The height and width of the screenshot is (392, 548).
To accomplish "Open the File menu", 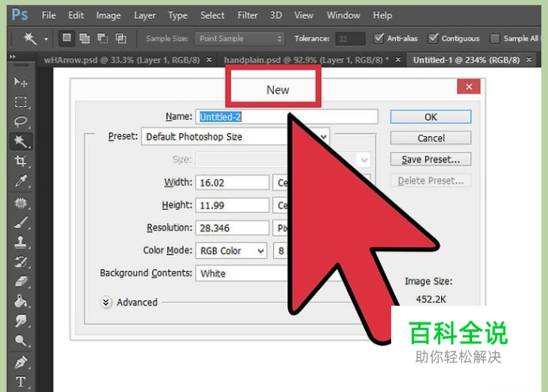I will [48, 15].
